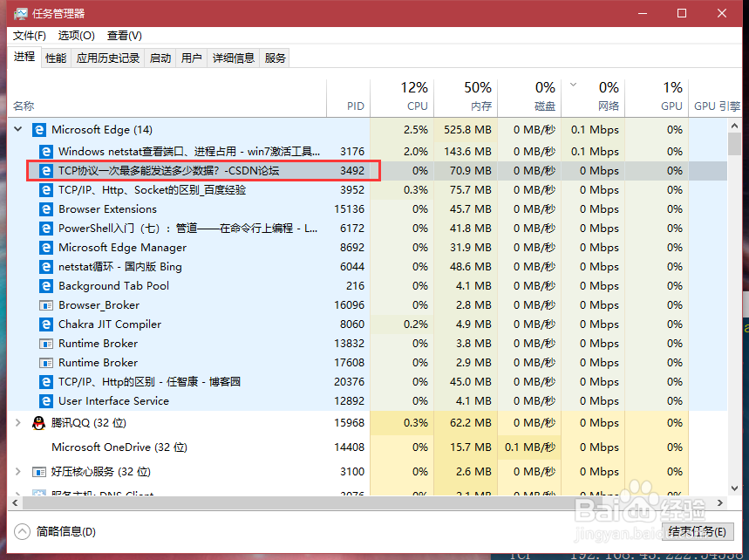Sort by the GPU 引擎 column header
749x560 pixels.
point(715,99)
